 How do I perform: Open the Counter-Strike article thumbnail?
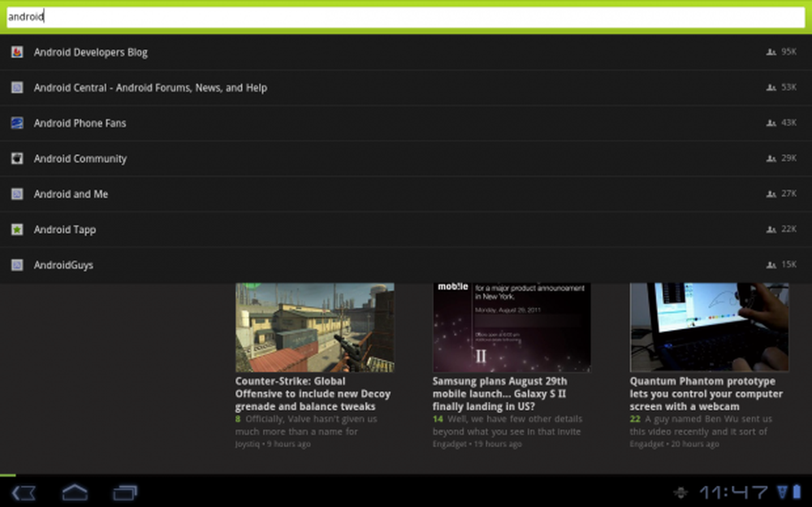click(315, 327)
